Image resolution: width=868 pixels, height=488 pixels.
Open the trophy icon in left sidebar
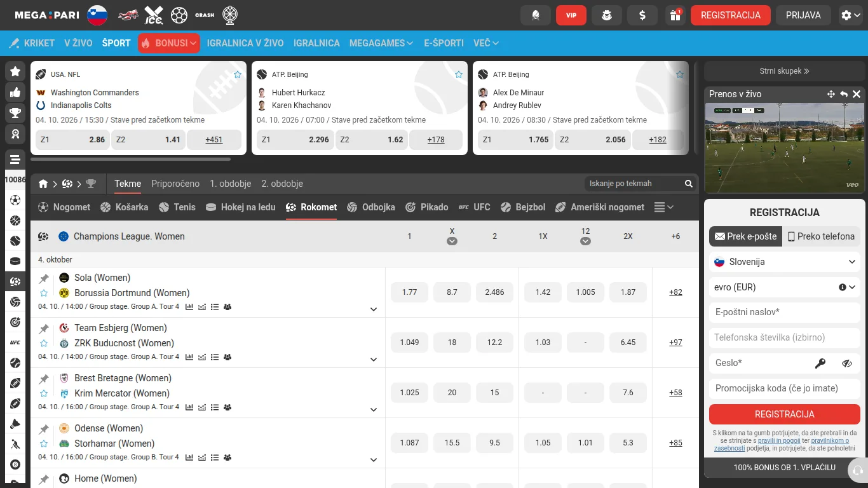[x=15, y=113]
